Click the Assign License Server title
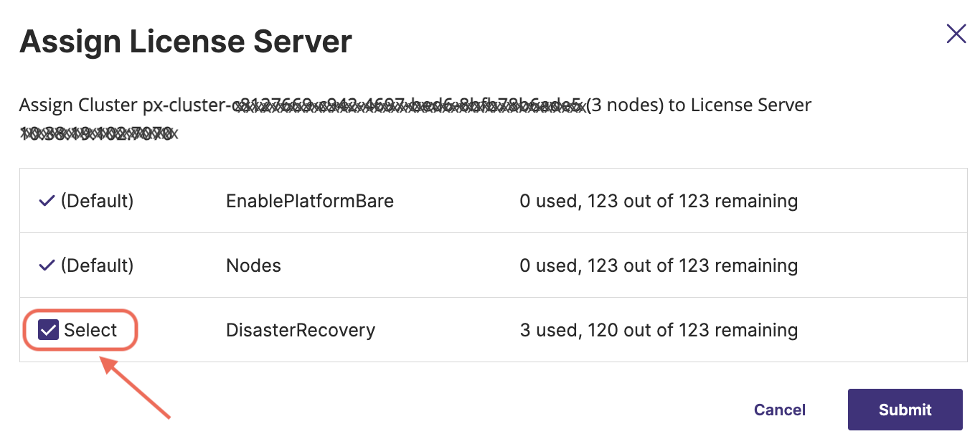Screen dimensions: 980x439 [x=186, y=42]
